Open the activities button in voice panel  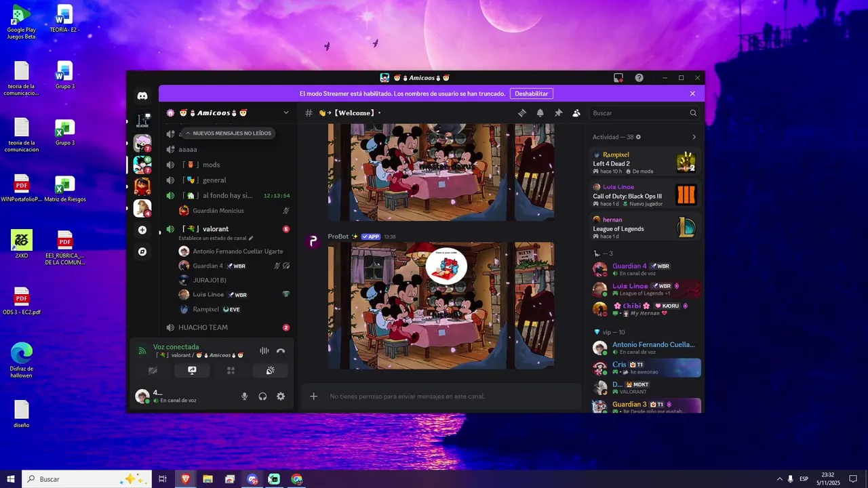pos(231,371)
